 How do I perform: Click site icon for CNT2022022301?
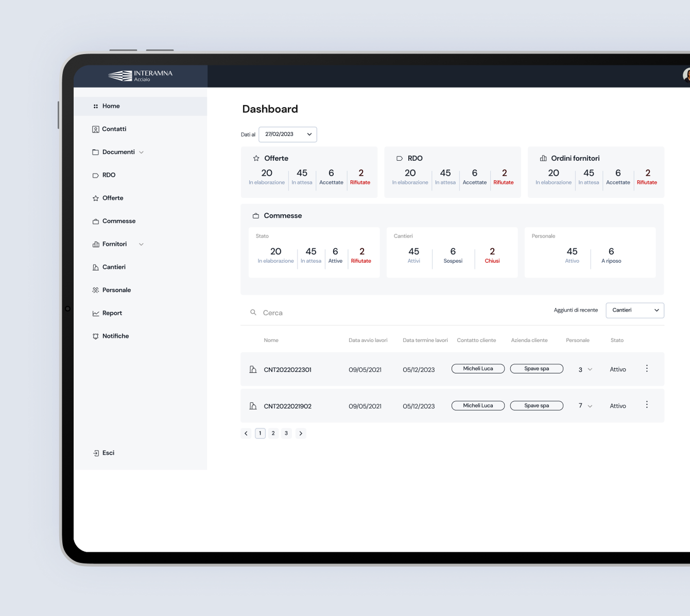click(253, 369)
